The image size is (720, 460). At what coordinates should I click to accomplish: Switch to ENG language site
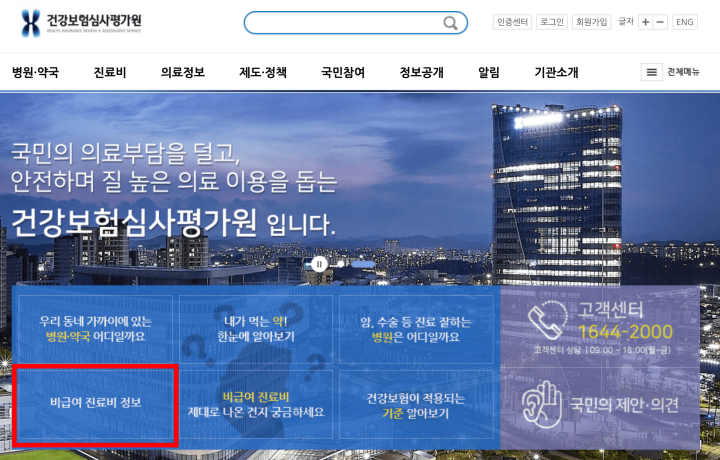[x=685, y=22]
